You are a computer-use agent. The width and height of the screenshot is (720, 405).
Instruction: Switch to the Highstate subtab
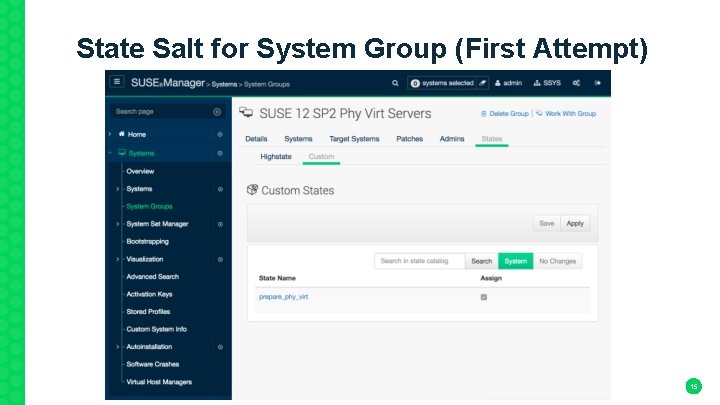pyautogui.click(x=276, y=157)
